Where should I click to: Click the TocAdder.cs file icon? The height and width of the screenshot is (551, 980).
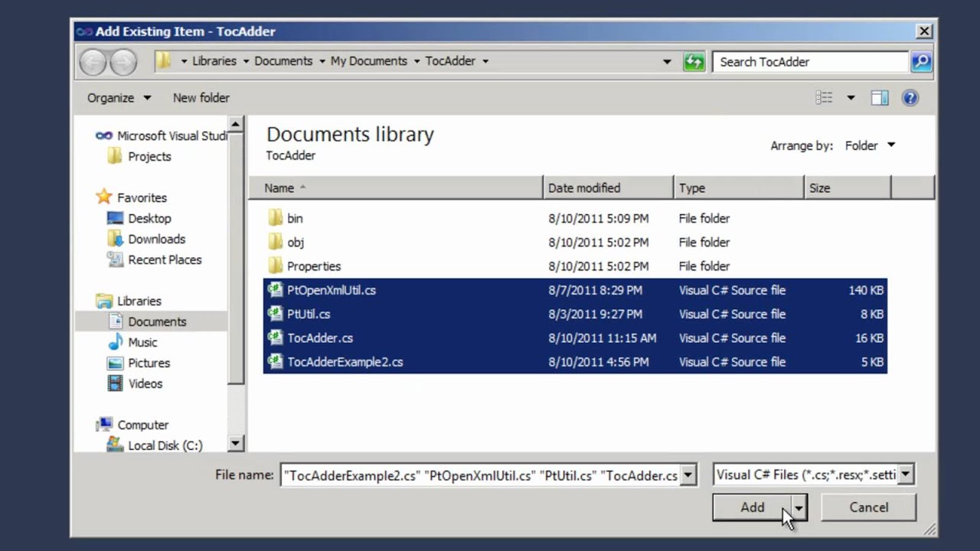(276, 337)
